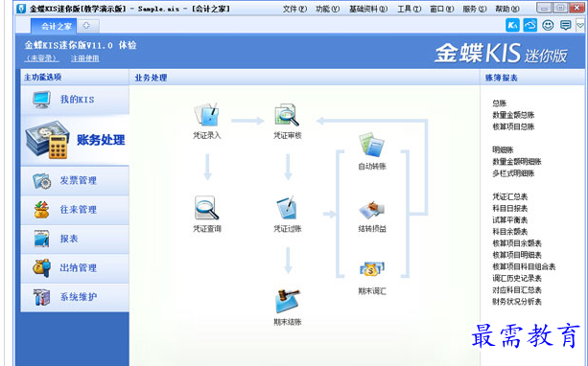Open 核算项目科目组合表 report

coord(524,266)
